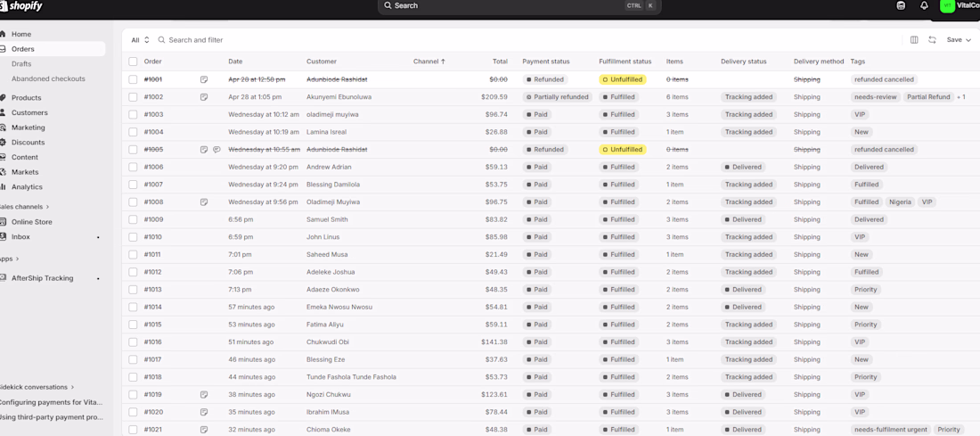980x436 pixels.
Task: Focus the top Search bar
Action: coord(519,5)
